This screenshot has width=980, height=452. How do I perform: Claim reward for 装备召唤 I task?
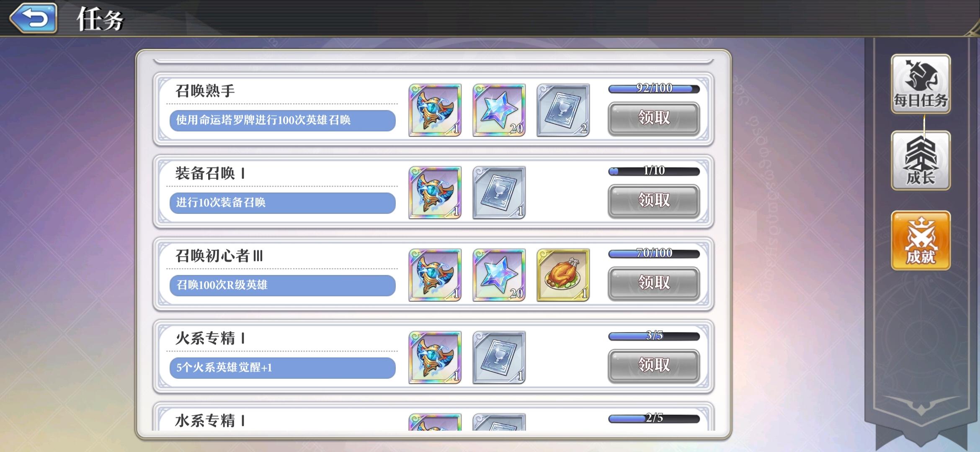(x=654, y=201)
